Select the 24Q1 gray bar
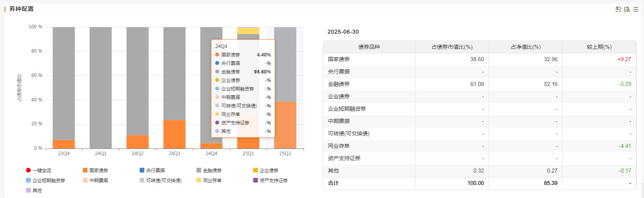The image size is (644, 198). 100,88
